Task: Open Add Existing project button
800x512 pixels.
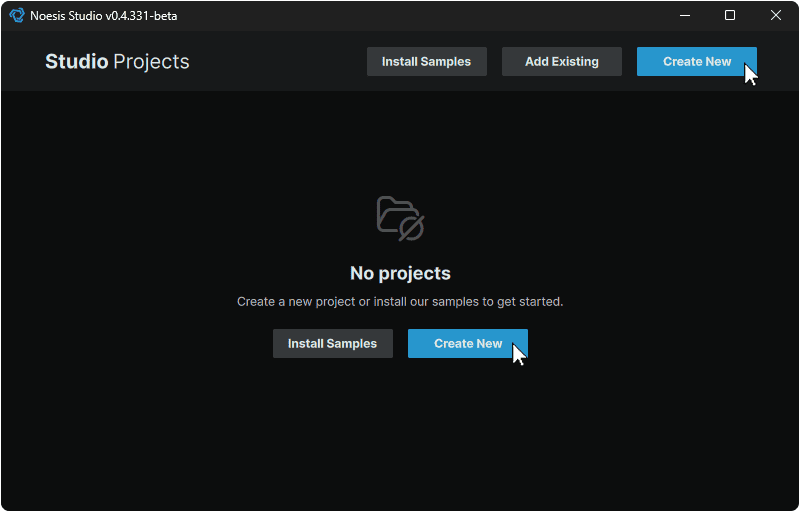Action: [x=562, y=62]
